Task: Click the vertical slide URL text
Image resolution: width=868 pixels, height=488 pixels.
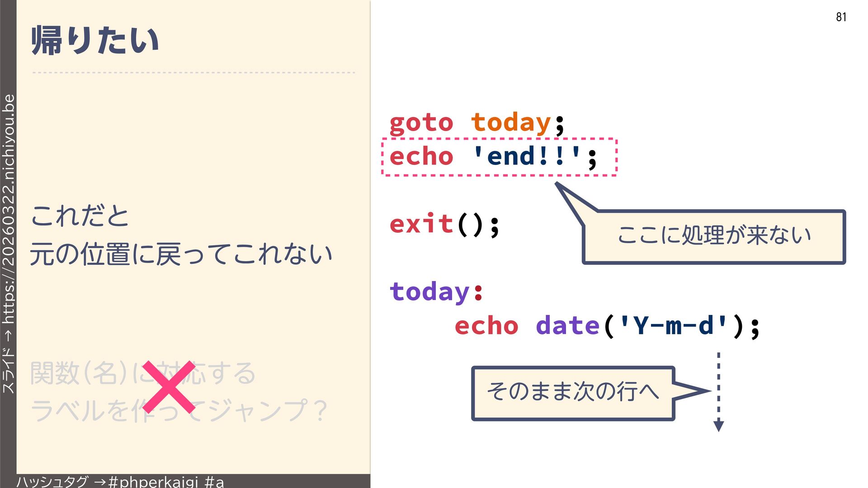Action: (9, 244)
